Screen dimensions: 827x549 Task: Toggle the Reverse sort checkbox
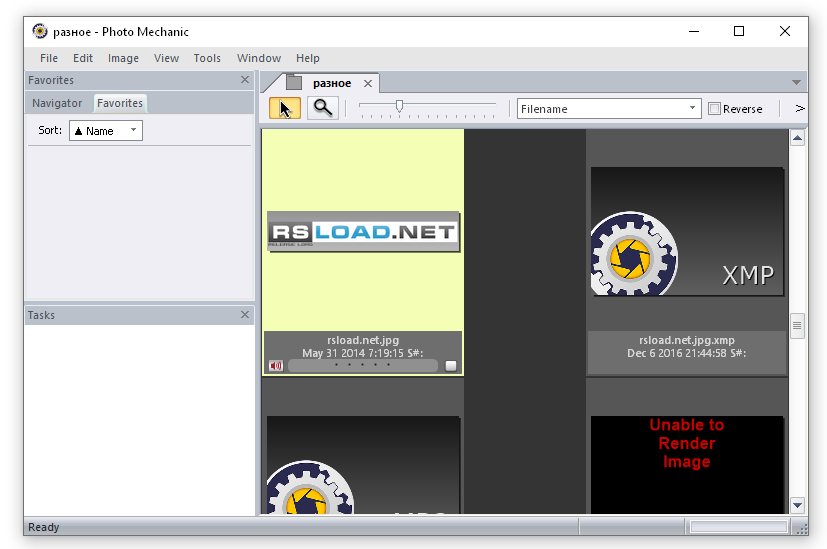pos(714,109)
